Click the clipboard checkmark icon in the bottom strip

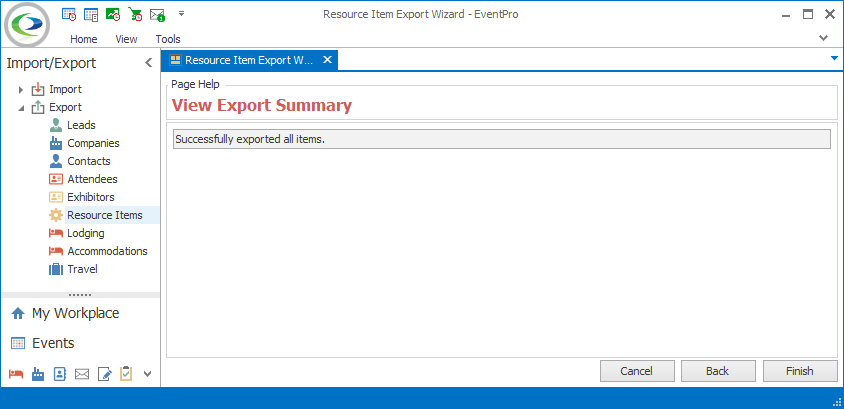tap(126, 373)
